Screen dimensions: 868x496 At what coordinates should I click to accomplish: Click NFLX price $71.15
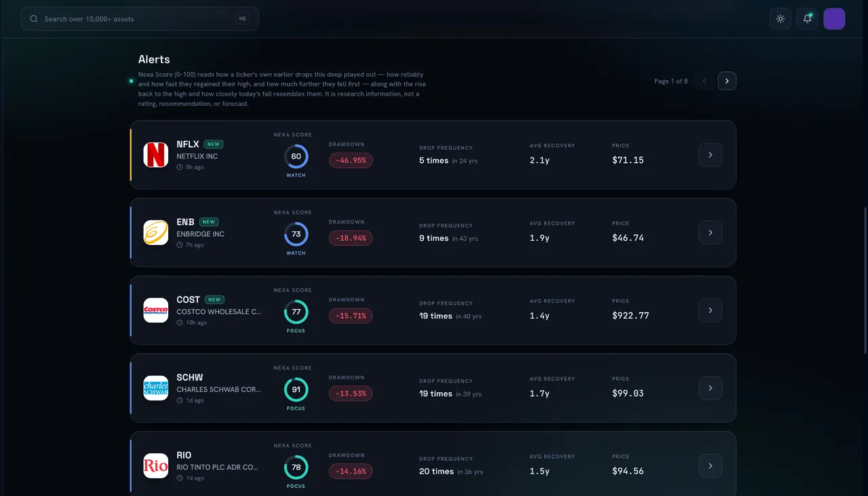point(628,160)
